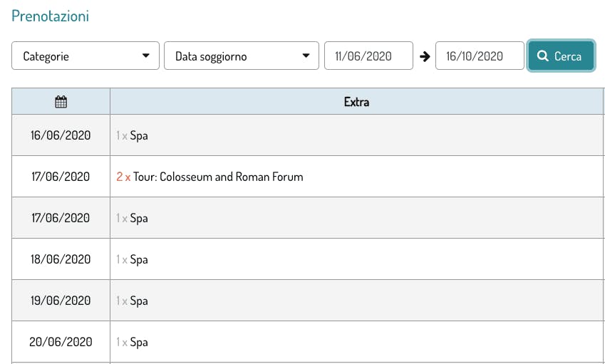Click the end date field 16/10/2020
The height and width of the screenshot is (364, 605).
[480, 56]
